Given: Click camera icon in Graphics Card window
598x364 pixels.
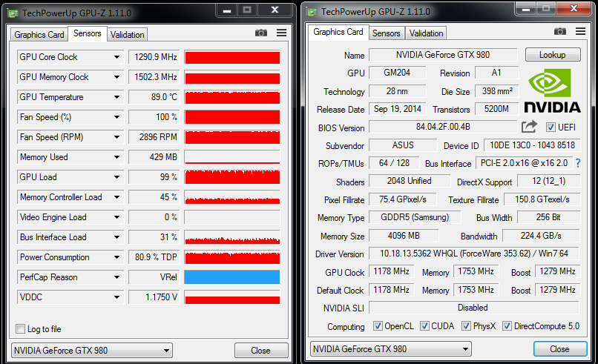Looking at the screenshot, I should (560, 31).
